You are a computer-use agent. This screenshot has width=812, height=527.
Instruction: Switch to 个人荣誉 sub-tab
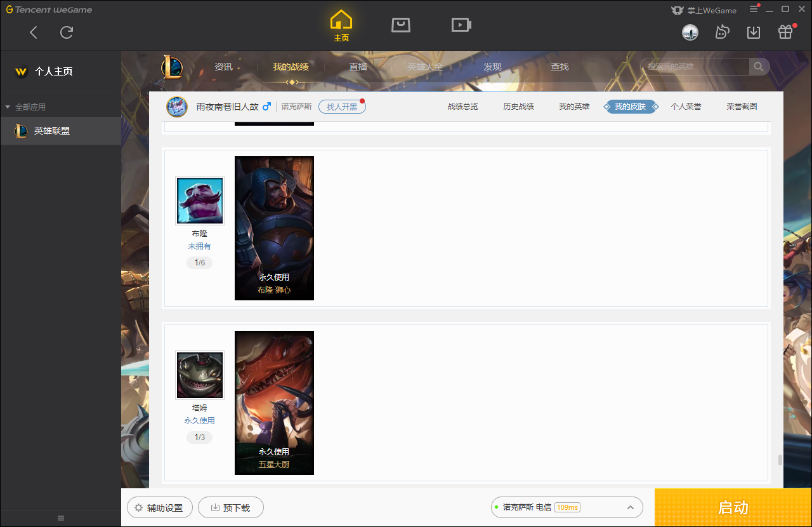coord(686,107)
